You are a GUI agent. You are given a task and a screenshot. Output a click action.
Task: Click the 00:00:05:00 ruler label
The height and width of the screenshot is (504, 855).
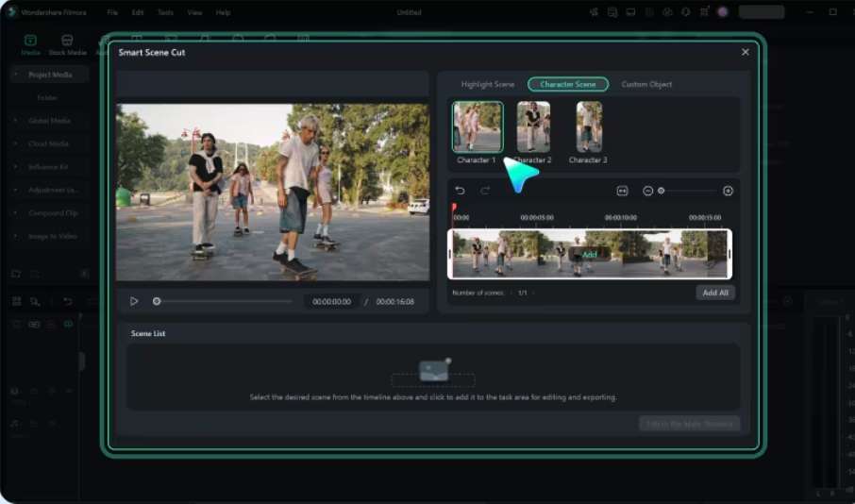click(x=537, y=217)
